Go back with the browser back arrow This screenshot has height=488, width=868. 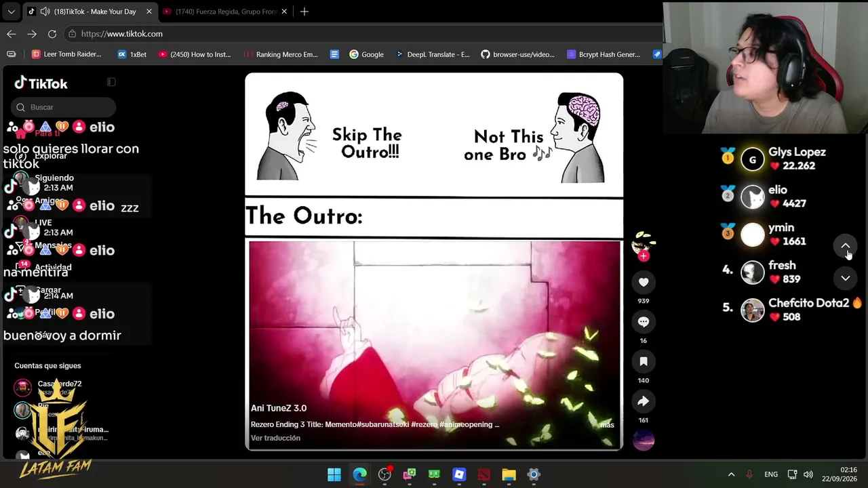(12, 34)
